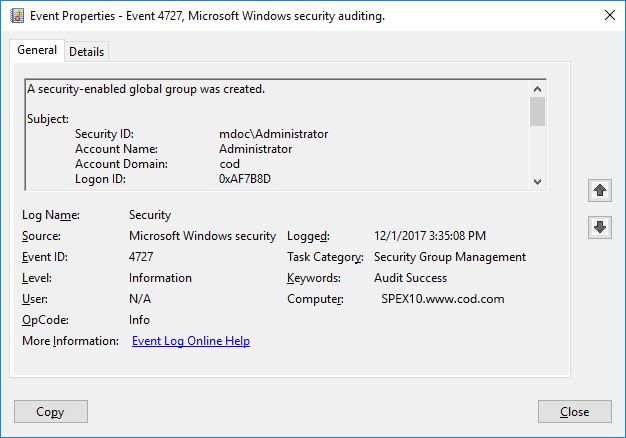This screenshot has width=626, height=438.
Task: Open the Event Log Online Help link
Action: click(191, 341)
